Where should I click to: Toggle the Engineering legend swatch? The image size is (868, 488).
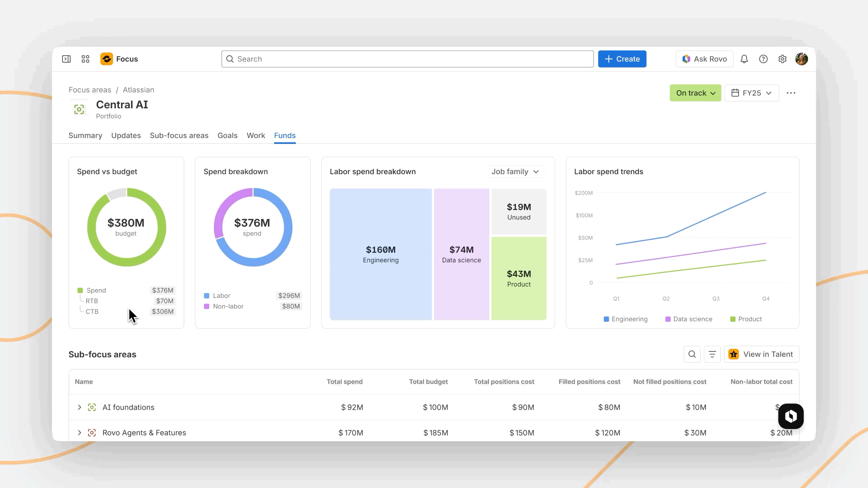[x=606, y=319]
